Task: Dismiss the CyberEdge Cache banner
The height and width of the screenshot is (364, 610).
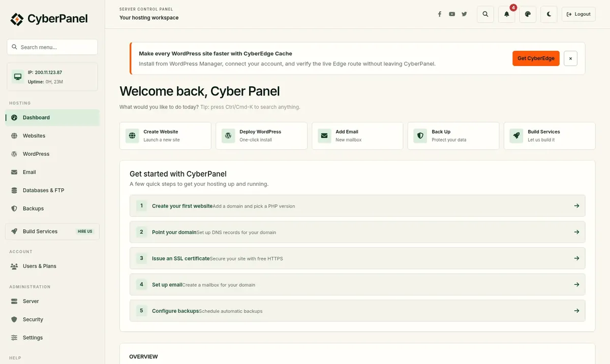Action: tap(570, 58)
